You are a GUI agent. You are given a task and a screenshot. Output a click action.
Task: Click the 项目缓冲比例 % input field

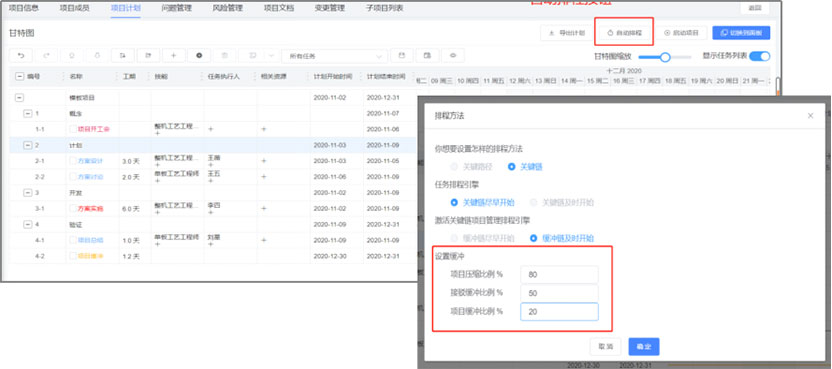click(x=559, y=312)
